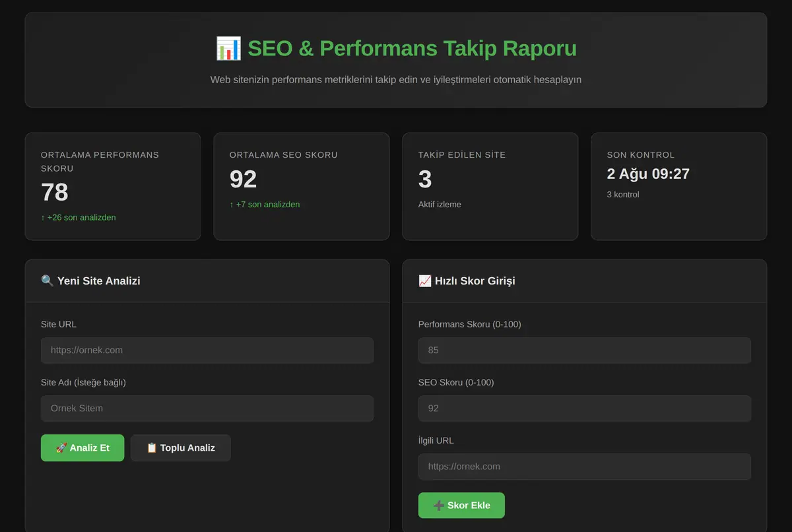Open Toplu Analiz bulk analysis
This screenshot has width=792, height=532.
click(181, 448)
